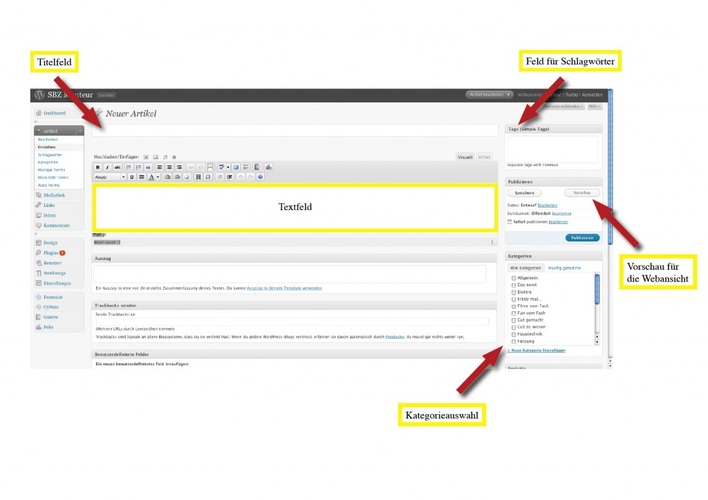
Task: Click the Bold formatting icon
Action: click(x=97, y=167)
